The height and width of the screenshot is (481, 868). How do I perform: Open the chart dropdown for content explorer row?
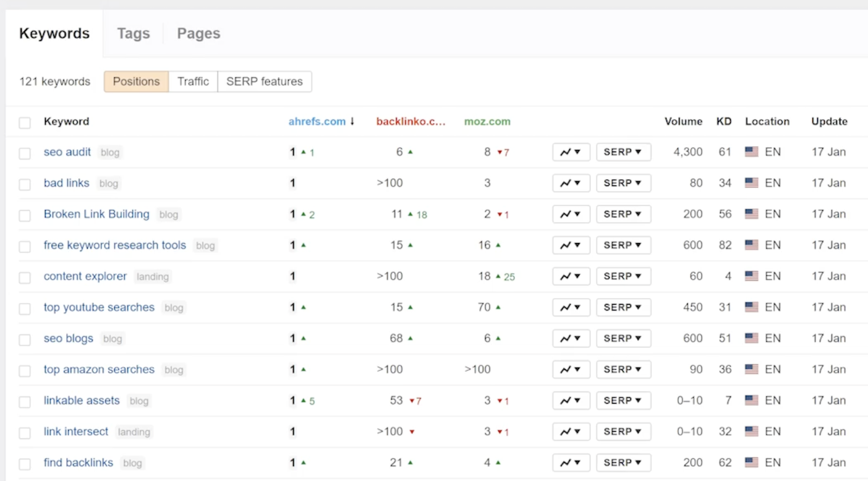[571, 276]
